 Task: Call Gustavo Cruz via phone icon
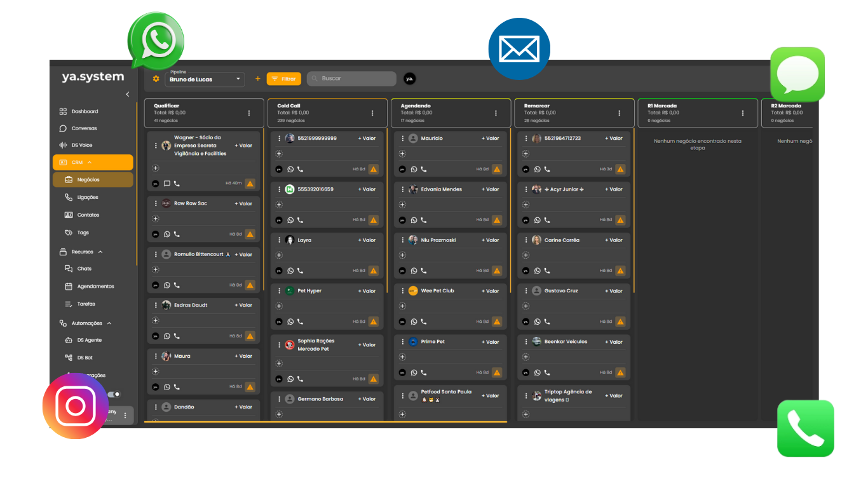546,322
